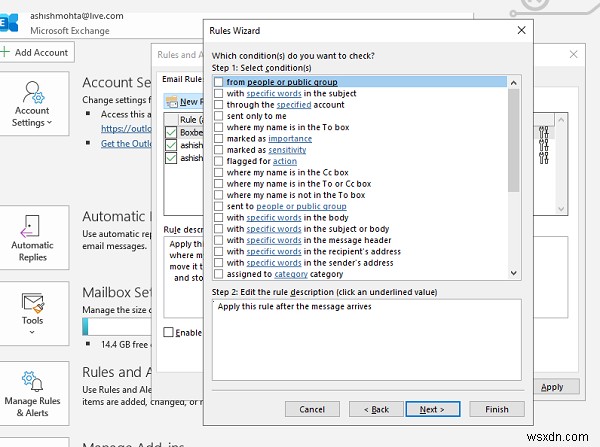The height and width of the screenshot is (447, 600).
Task: Click the New Rule icon in Rules and Alerts
Action: (x=172, y=102)
